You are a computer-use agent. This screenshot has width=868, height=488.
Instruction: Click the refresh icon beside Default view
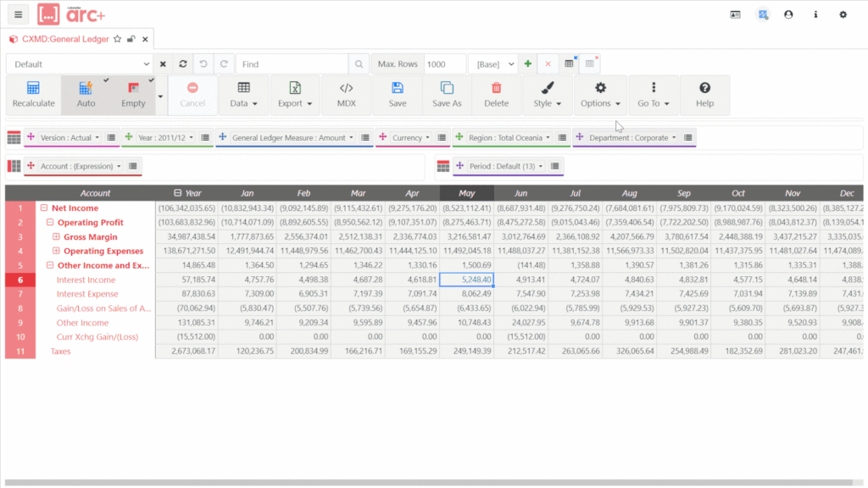coord(182,64)
